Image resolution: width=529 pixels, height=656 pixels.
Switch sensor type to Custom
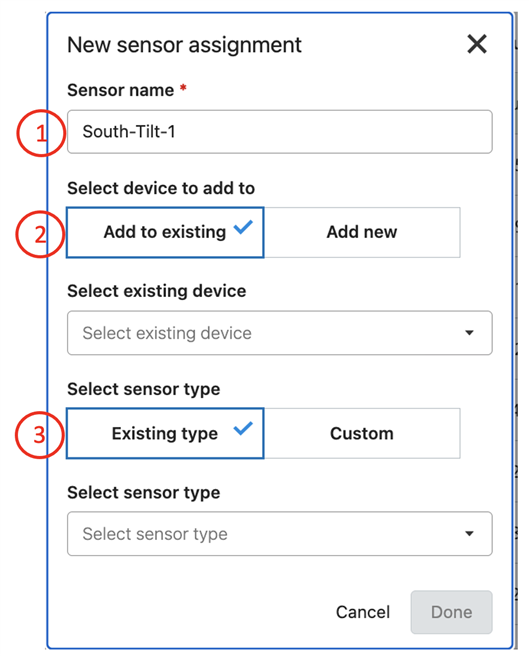(x=362, y=433)
